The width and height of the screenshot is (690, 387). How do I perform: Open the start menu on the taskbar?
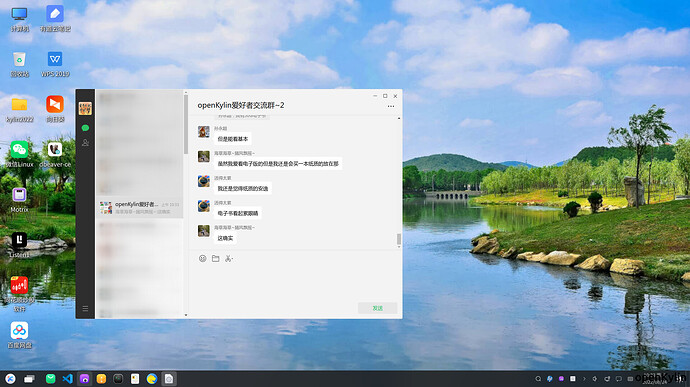coord(11,379)
